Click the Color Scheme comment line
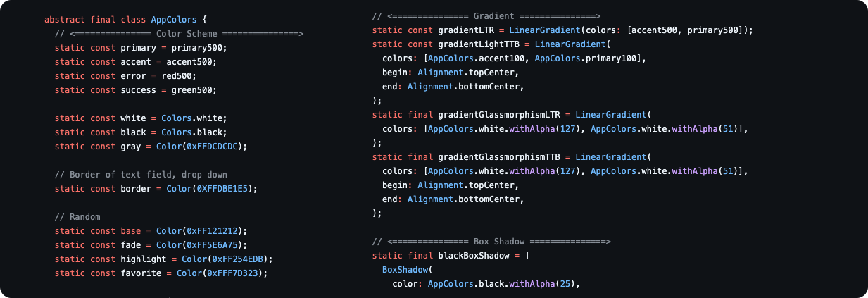 (178, 34)
